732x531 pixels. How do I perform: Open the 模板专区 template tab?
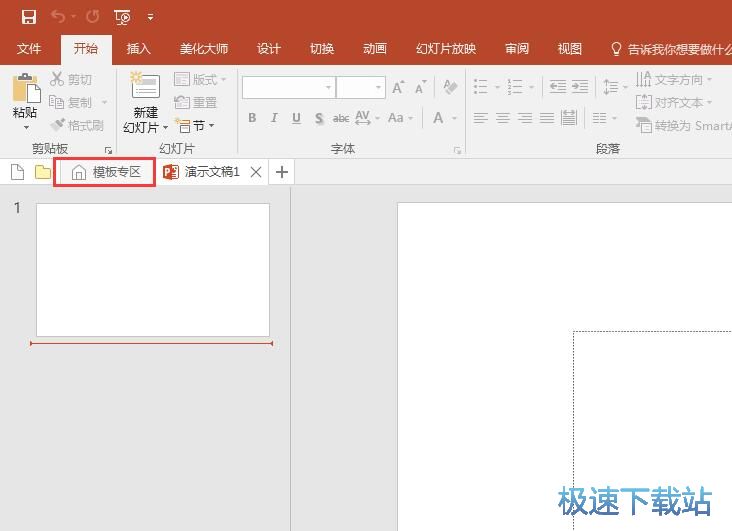point(106,172)
